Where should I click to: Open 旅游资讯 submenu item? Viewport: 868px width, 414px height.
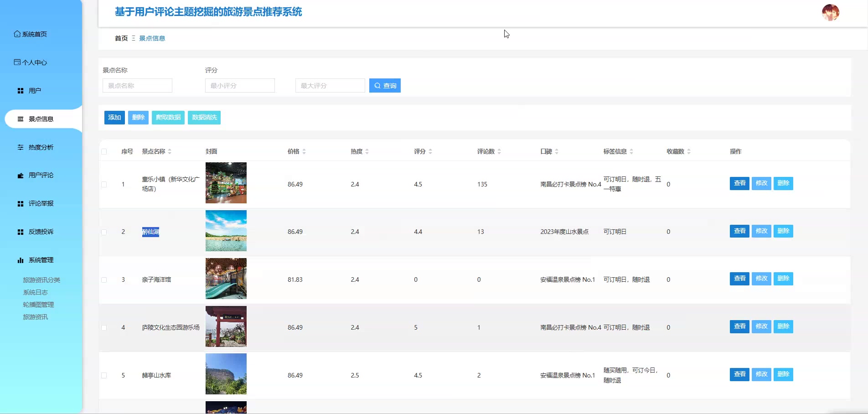click(x=35, y=317)
